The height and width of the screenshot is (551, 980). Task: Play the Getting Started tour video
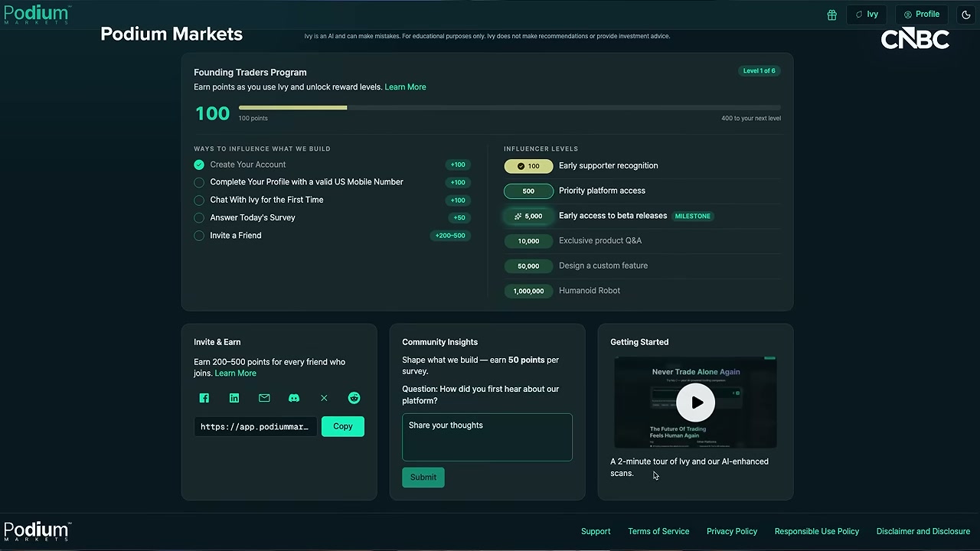tap(695, 403)
